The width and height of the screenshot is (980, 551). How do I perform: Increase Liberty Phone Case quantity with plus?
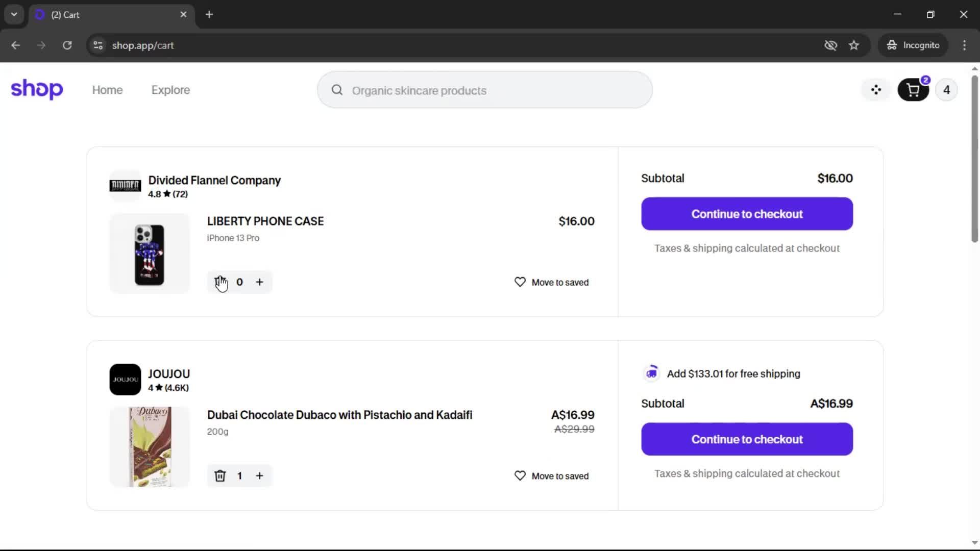coord(259,282)
